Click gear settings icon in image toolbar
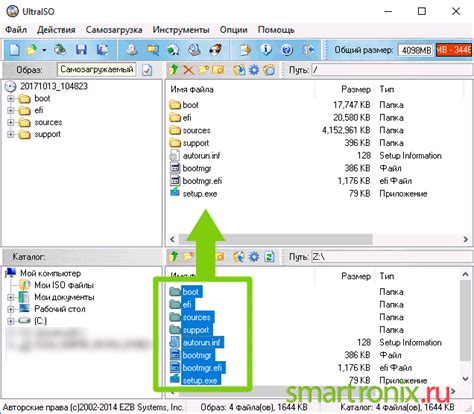Screen dimensions: 474x414 (254, 70)
